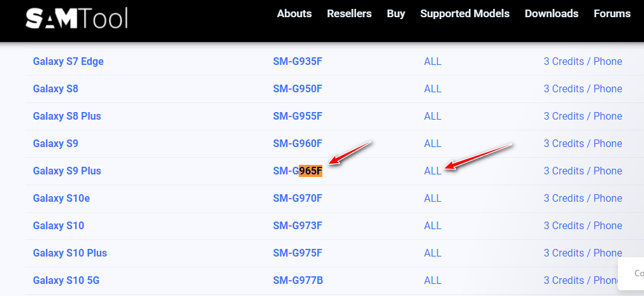Viewport: 644px width, 296px height.
Task: Select model code SM-G960F
Action: 297,144
